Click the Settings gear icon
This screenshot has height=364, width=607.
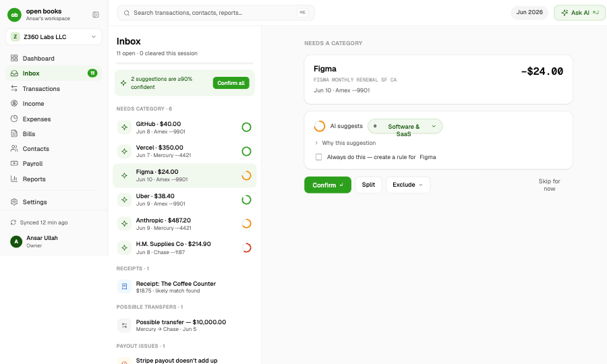pyautogui.click(x=14, y=202)
